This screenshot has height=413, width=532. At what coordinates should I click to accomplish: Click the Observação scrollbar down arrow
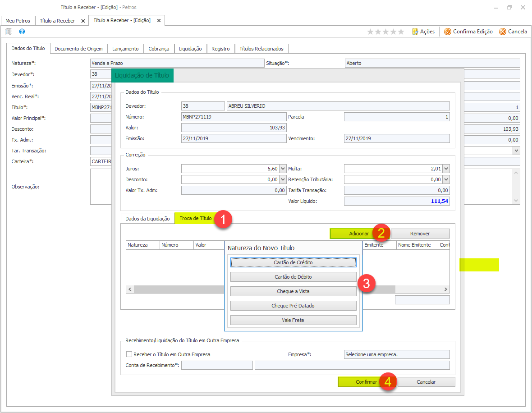(x=516, y=201)
